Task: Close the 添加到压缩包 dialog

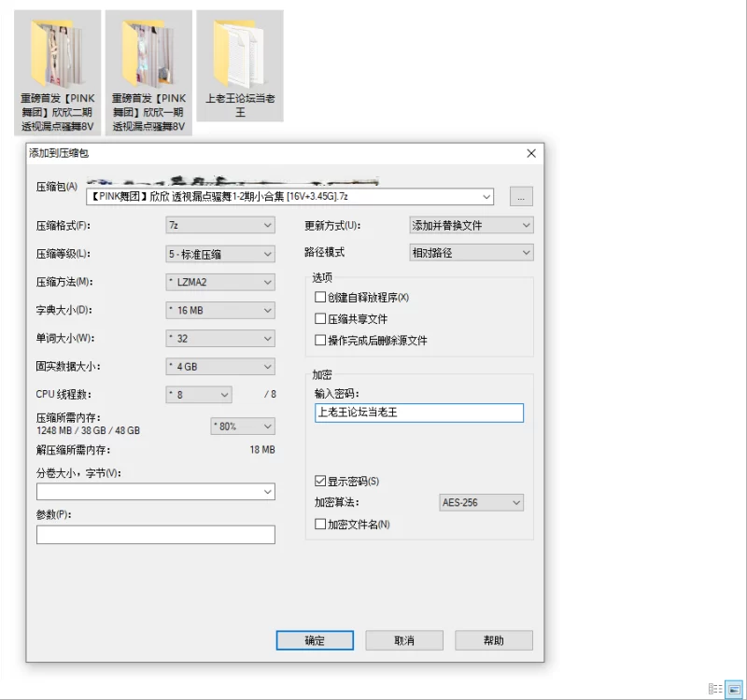Action: tap(531, 153)
